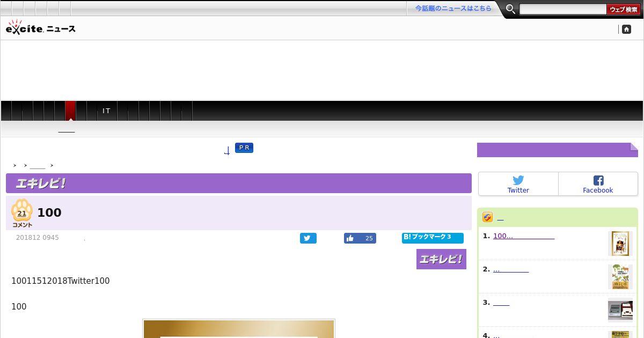Open the sidebar Facebook button
Image resolution: width=644 pixels, height=338 pixels.
(x=598, y=184)
